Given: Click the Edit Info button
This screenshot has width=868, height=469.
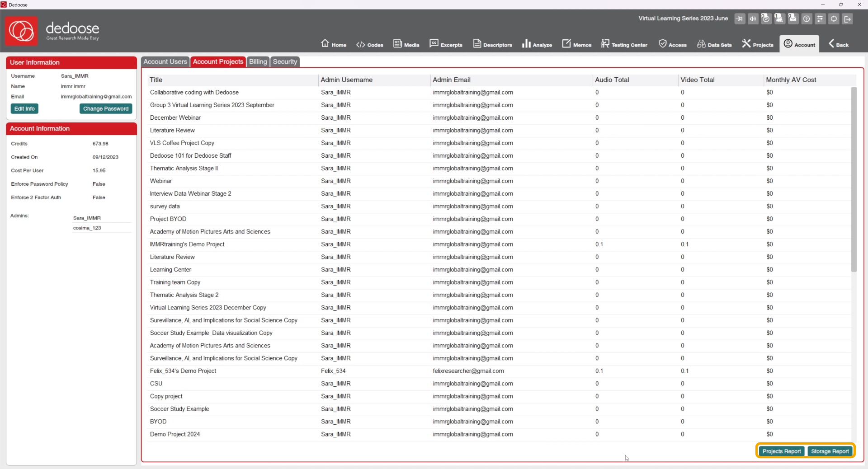Looking at the screenshot, I should tap(24, 109).
